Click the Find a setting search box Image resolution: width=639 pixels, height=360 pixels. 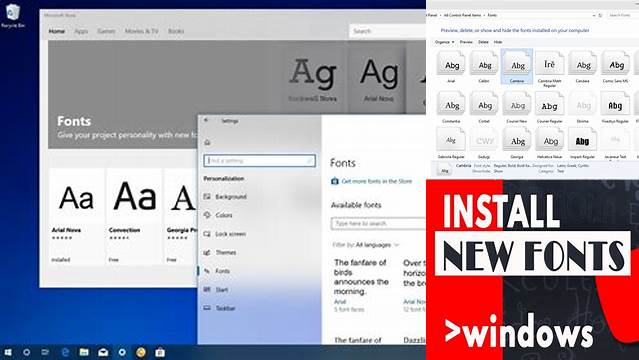click(x=260, y=161)
